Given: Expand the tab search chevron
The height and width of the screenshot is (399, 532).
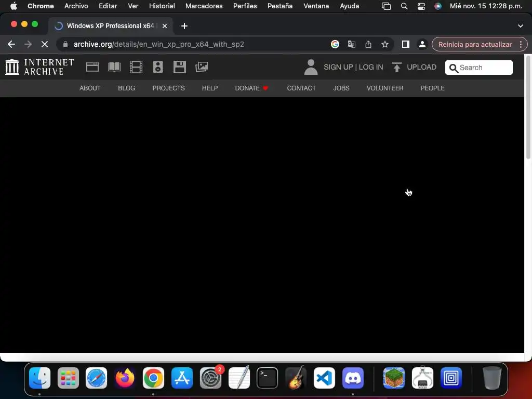Looking at the screenshot, I should 521,26.
